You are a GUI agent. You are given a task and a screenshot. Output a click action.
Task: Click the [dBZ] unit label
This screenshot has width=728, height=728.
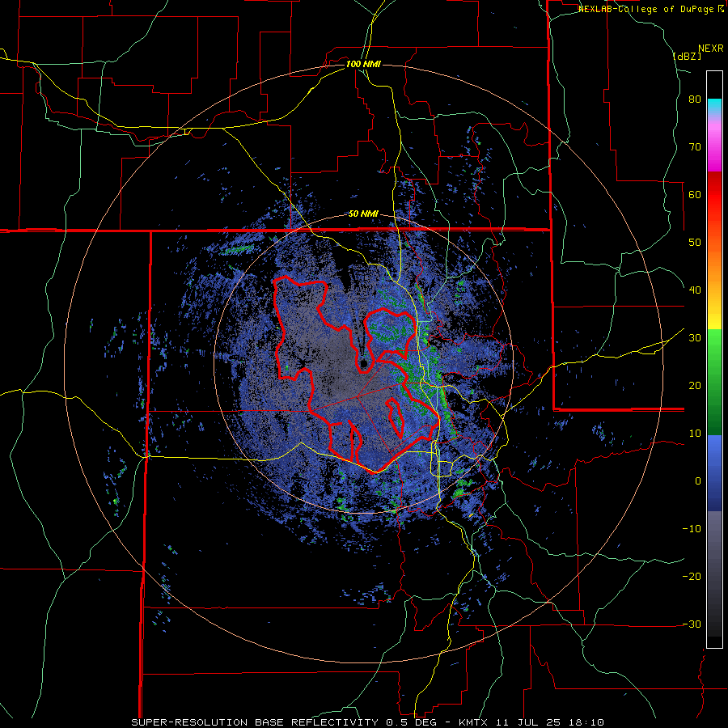pos(687,56)
